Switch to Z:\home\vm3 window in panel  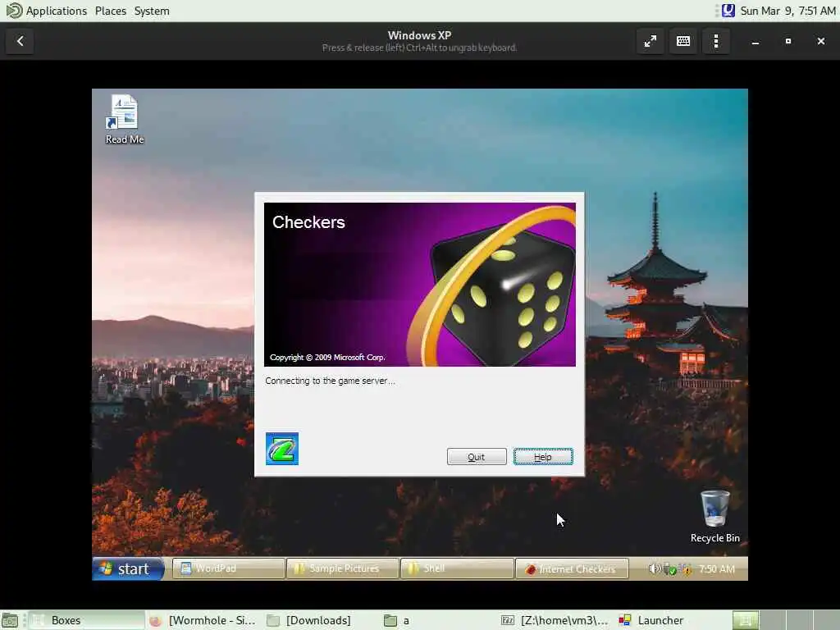pyautogui.click(x=556, y=620)
